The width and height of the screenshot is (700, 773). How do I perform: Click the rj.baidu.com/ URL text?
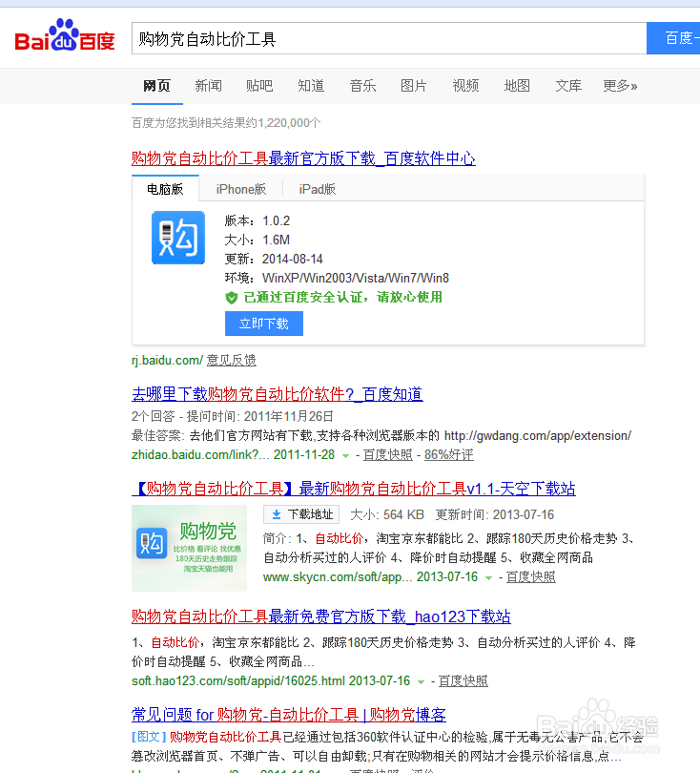[167, 360]
